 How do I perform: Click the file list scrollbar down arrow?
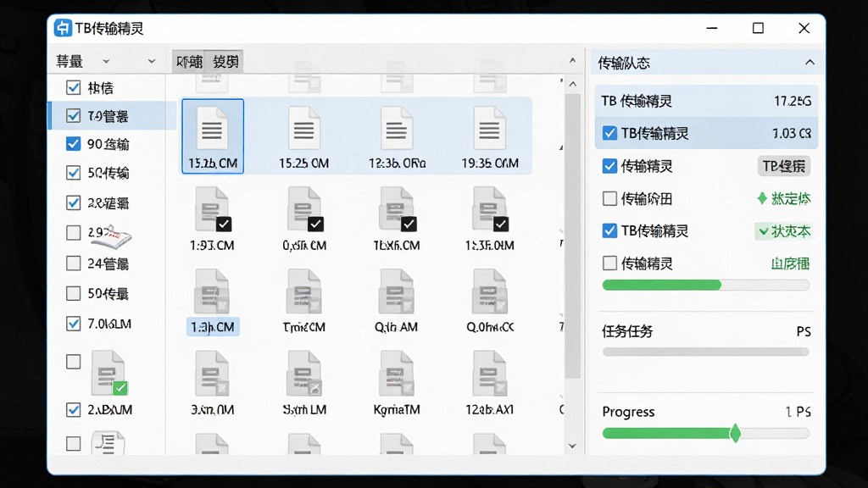coord(572,446)
